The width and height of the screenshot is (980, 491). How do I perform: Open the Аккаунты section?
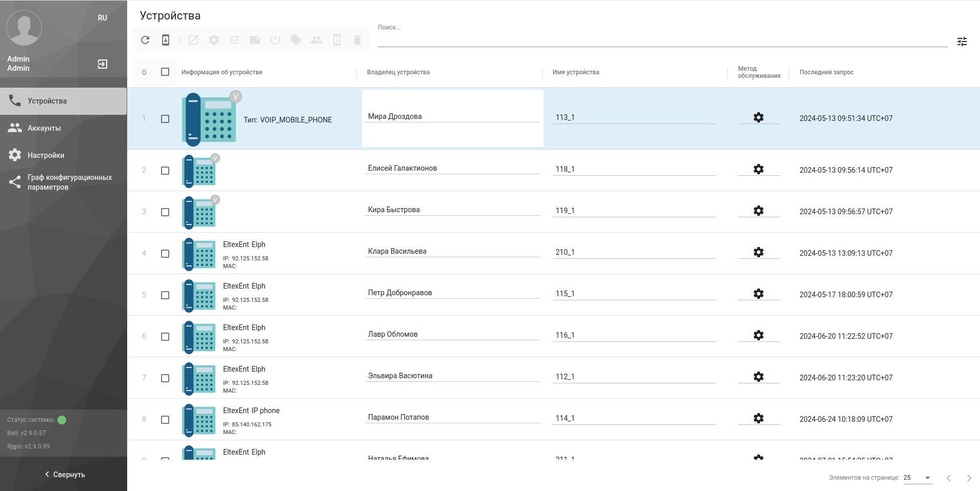[x=44, y=128]
